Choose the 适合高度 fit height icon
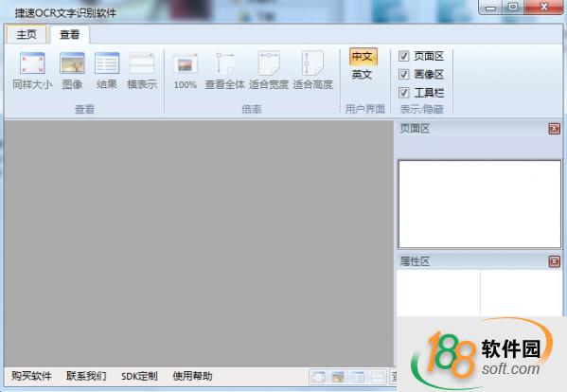 312,63
